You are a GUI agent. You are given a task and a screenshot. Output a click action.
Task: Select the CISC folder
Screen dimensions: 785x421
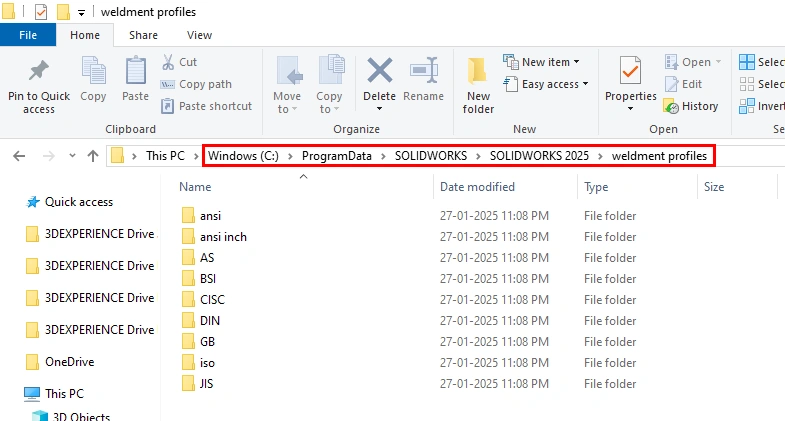212,300
